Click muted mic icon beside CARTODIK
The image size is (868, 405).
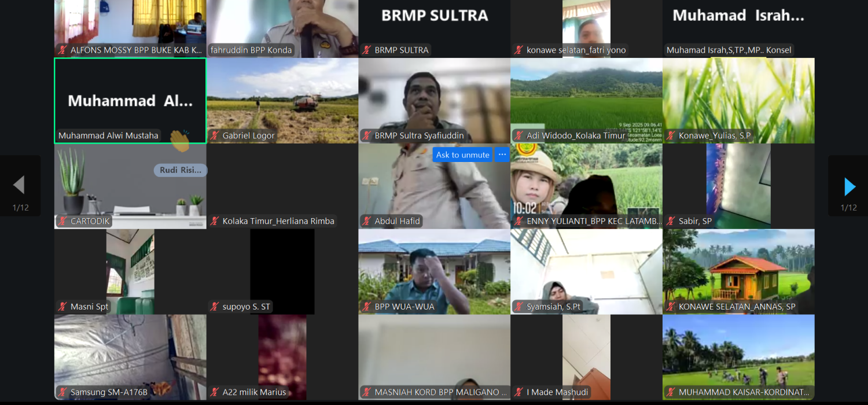pyautogui.click(x=62, y=222)
